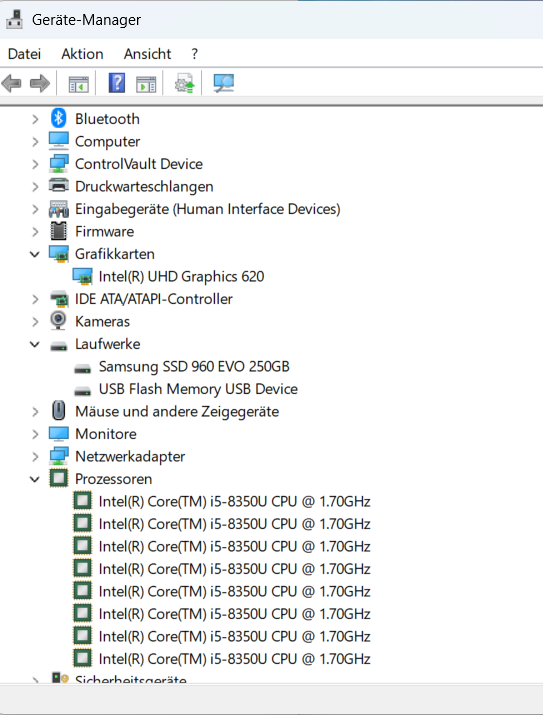Click the USB Flash Memory drive icon

pyautogui.click(x=83, y=391)
